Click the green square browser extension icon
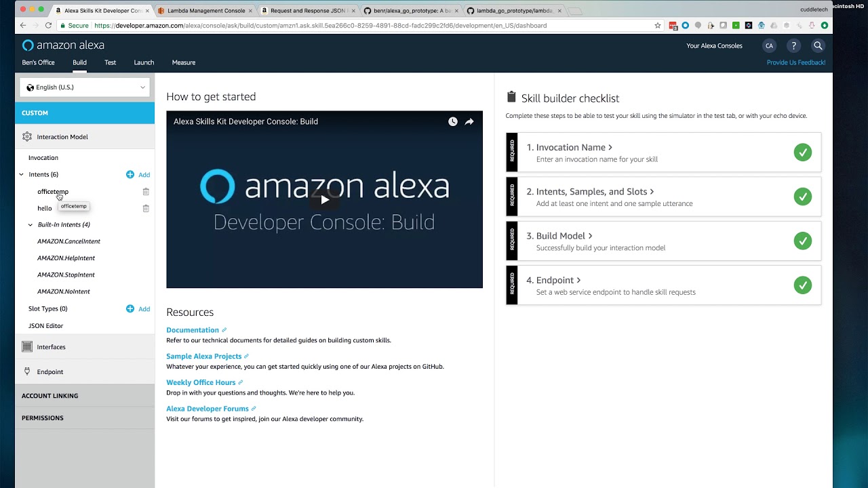Viewport: 868px width, 488px height. point(736,25)
